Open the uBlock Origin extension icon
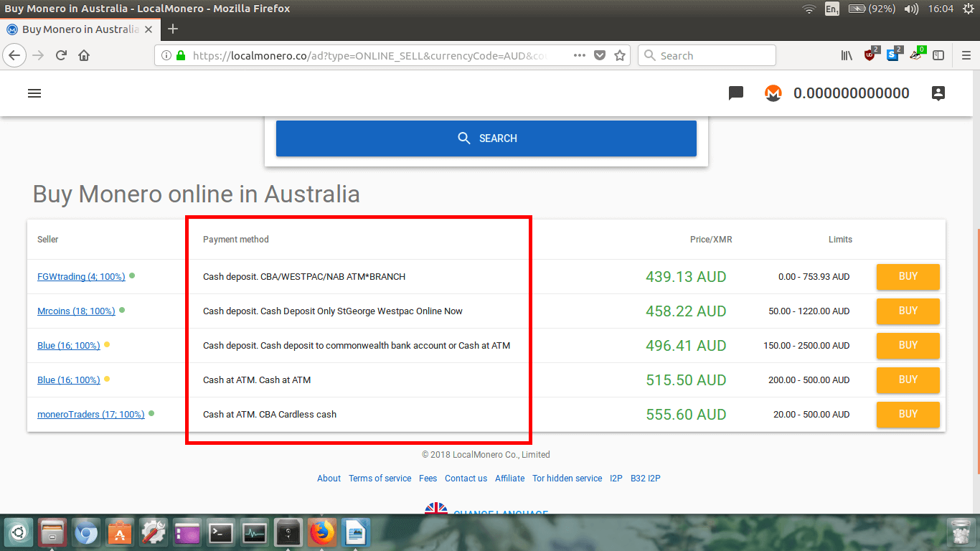Viewport: 980px width, 551px height. [x=870, y=55]
